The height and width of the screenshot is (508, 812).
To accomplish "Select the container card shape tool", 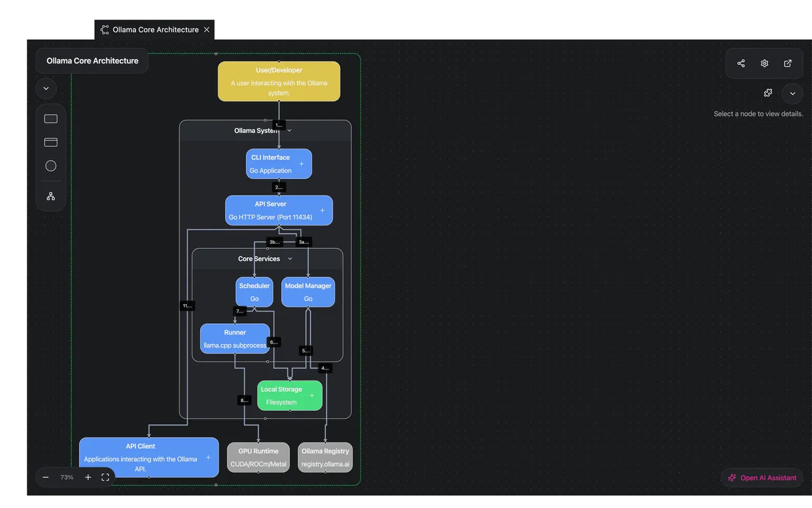I will pyautogui.click(x=51, y=142).
